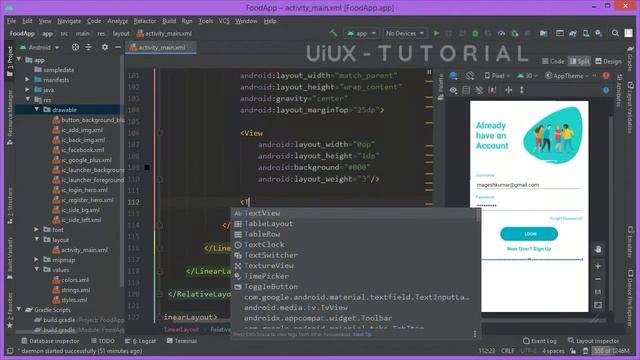The width and height of the screenshot is (640, 360).
Task: Toggle view options eye icon in design toolbar
Action: [x=453, y=90]
